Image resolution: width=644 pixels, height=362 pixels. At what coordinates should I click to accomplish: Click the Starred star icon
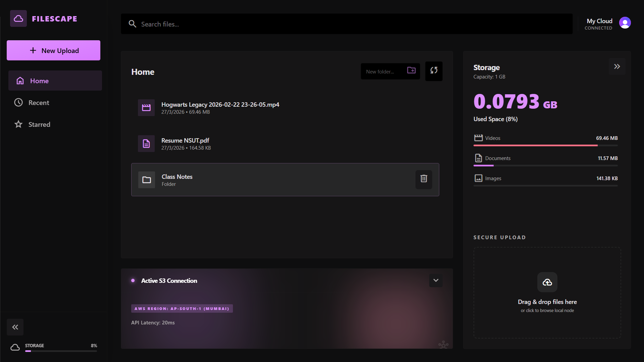tap(18, 124)
